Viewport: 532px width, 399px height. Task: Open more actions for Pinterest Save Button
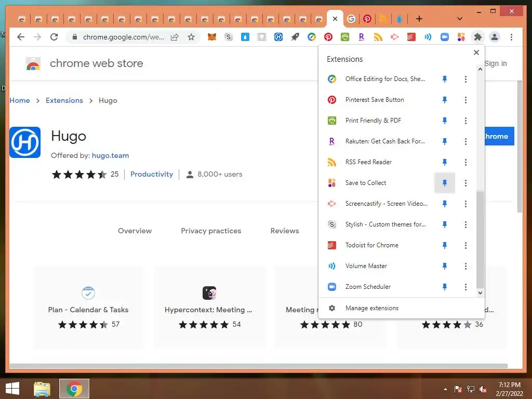(465, 100)
